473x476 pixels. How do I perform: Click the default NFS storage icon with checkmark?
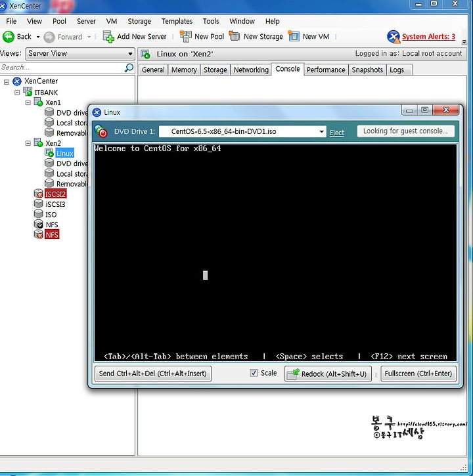39,224
